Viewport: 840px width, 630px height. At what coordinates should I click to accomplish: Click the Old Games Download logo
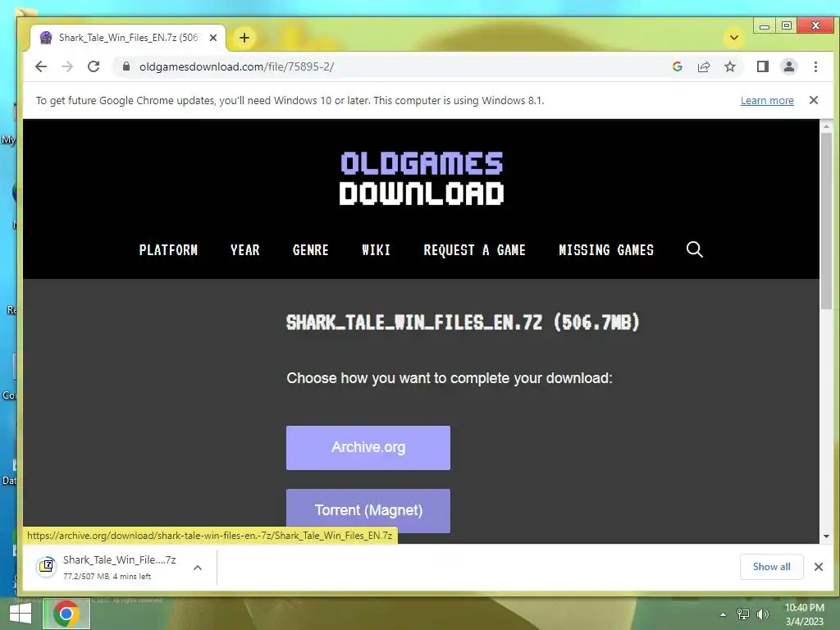[x=422, y=178]
